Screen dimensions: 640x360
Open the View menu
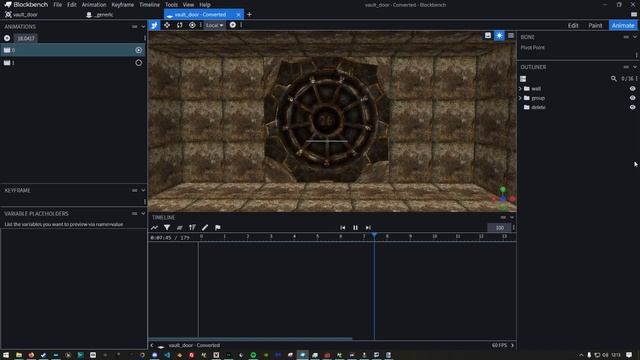click(188, 5)
